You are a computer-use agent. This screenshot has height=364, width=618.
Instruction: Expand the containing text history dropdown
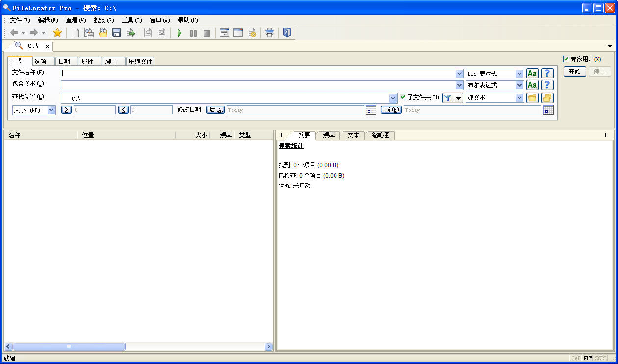pos(460,85)
